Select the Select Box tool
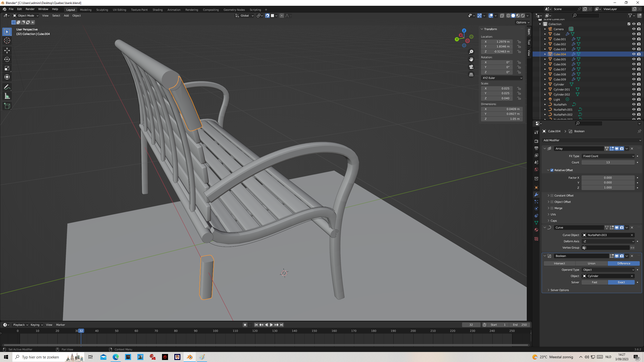Viewport: 644px width, 362px height. click(x=7, y=32)
